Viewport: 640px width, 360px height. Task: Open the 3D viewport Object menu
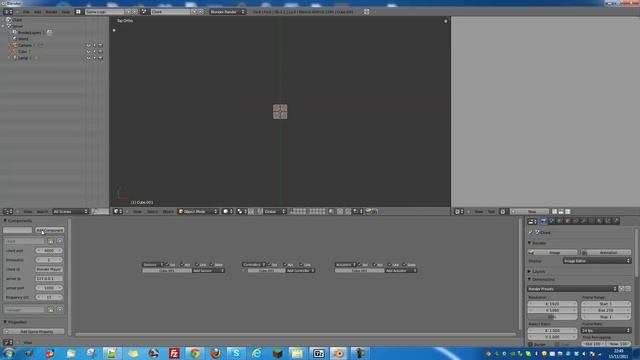(x=168, y=211)
